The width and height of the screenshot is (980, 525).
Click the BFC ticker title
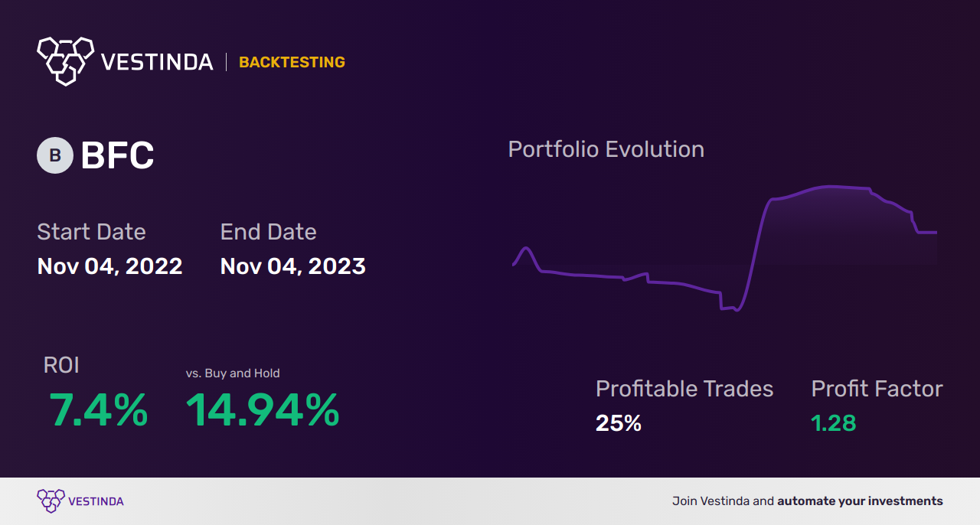(x=117, y=156)
